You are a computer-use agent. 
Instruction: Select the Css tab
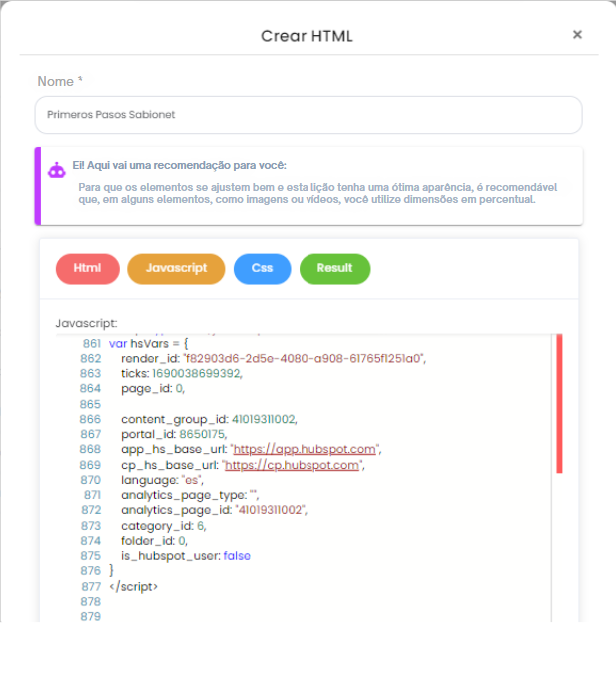[262, 268]
